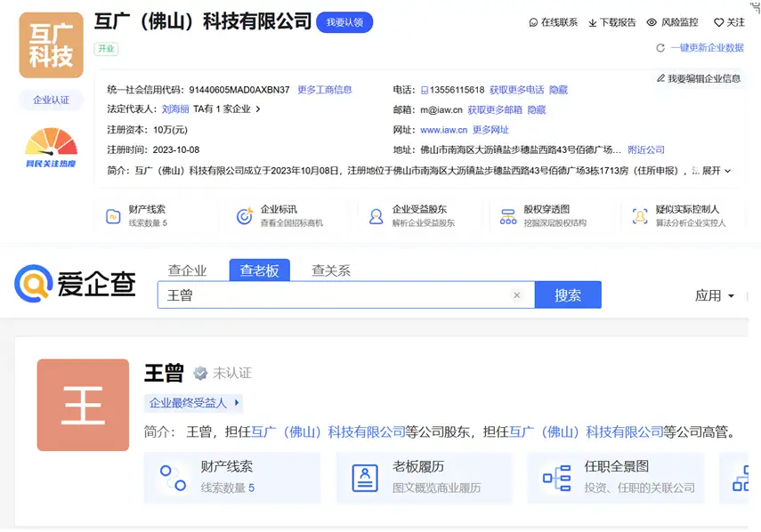The width and height of the screenshot is (761, 532).
Task: Click the 开业 status tag
Action: 106,49
